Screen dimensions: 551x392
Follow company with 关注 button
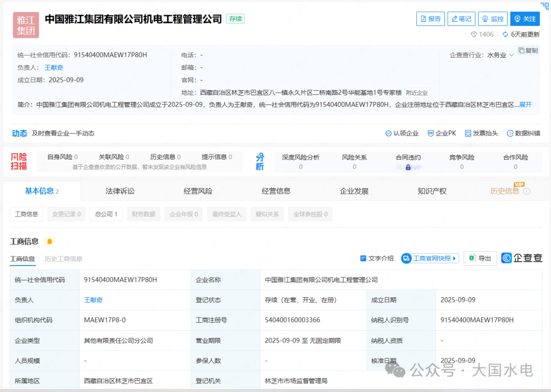(x=524, y=19)
